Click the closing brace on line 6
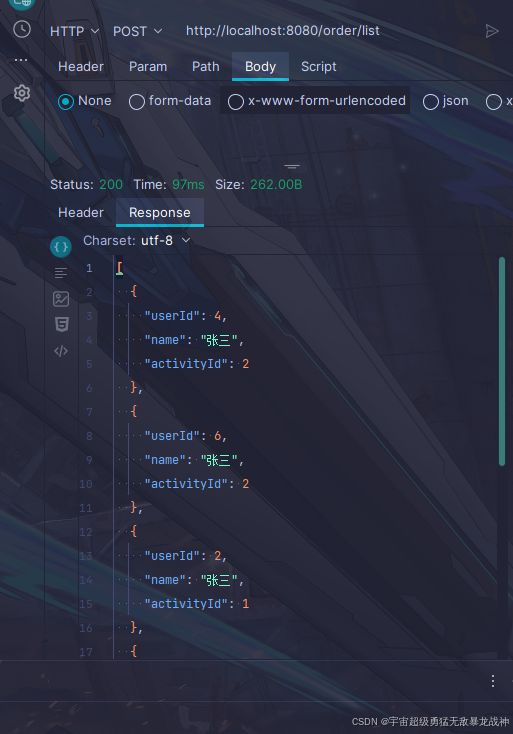The image size is (513, 734). click(136, 388)
